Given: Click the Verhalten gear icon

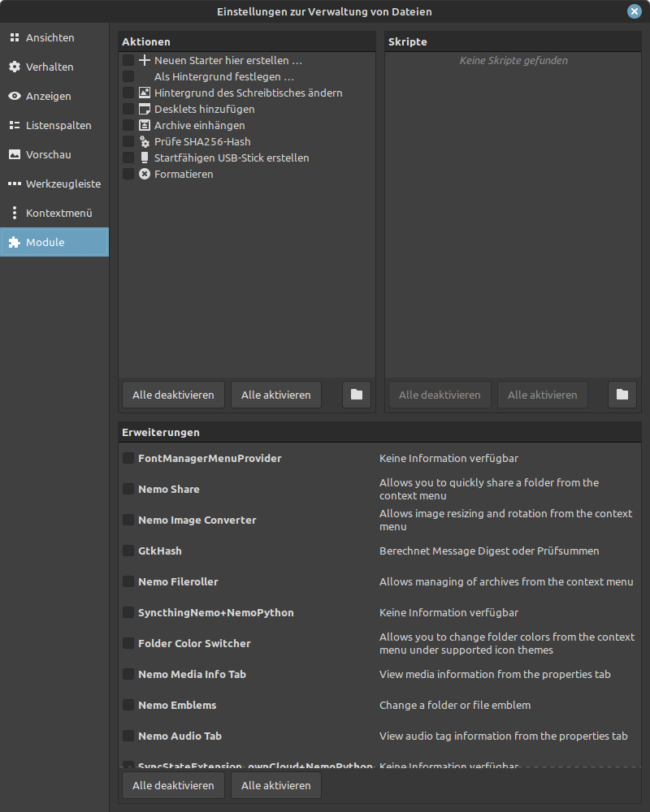Looking at the screenshot, I should [x=15, y=67].
